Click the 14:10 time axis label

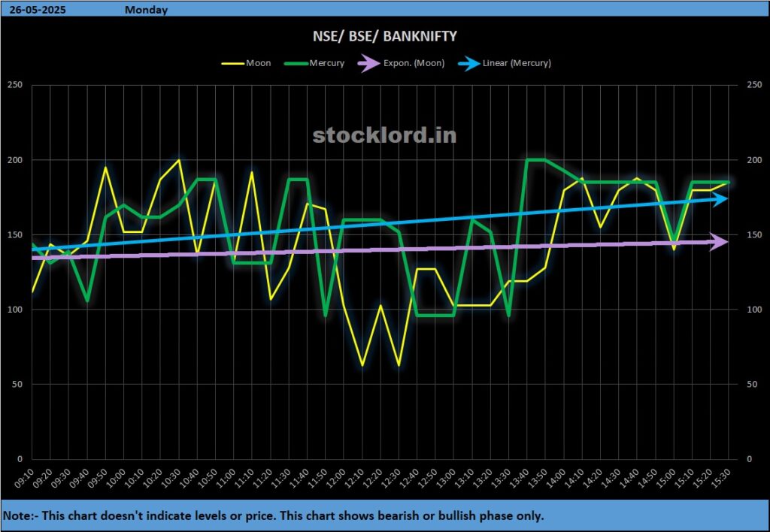click(x=574, y=478)
